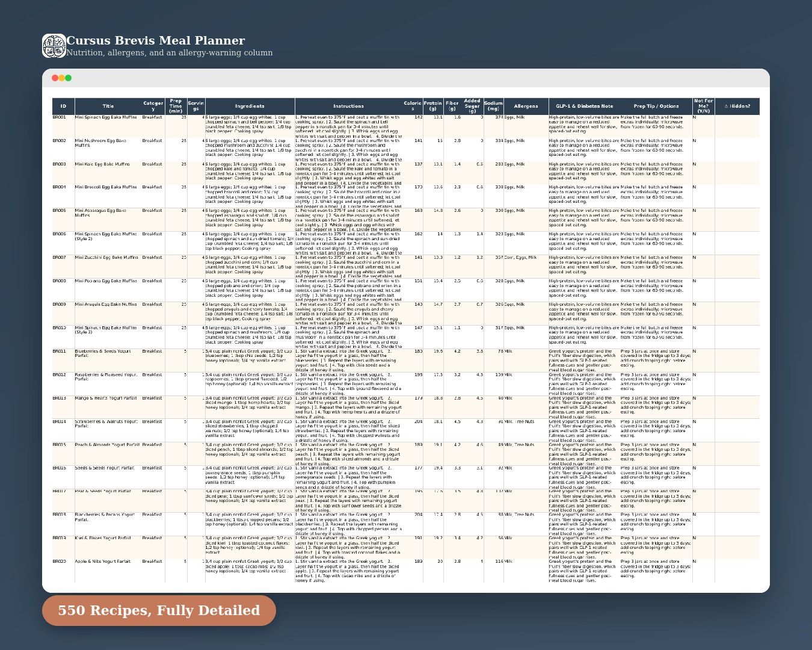Click the 'Peach & Almonds Yogurt Parfait' title cell
This screenshot has height=650, width=812.
pos(108,454)
